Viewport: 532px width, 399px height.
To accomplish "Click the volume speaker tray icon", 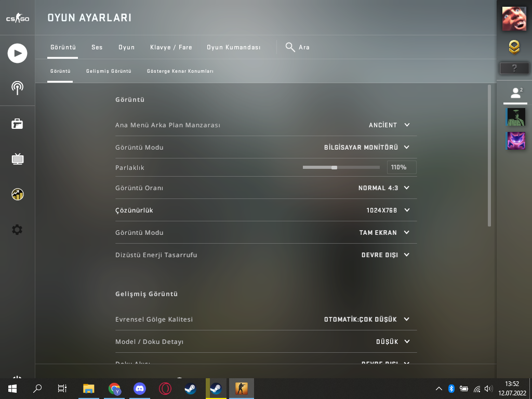I will click(488, 389).
